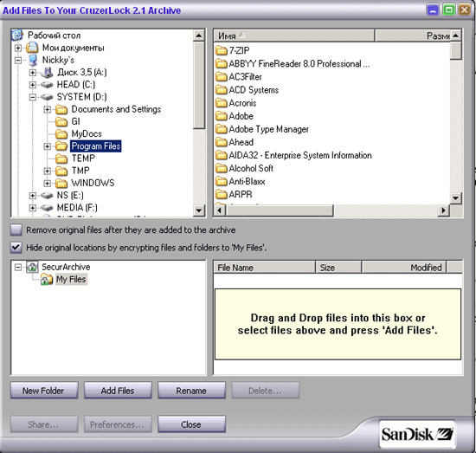Collapse the Nickky's tree node
Screen dimensions: 476x453
[x=18, y=60]
